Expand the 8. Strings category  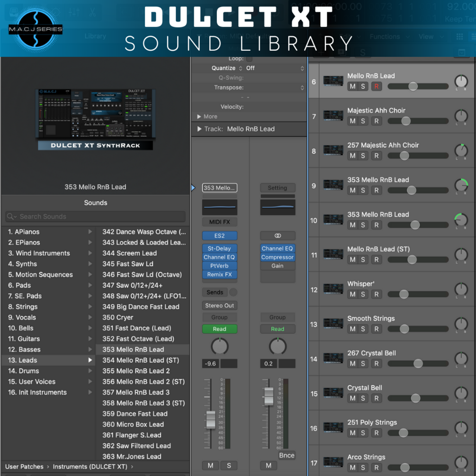90,306
